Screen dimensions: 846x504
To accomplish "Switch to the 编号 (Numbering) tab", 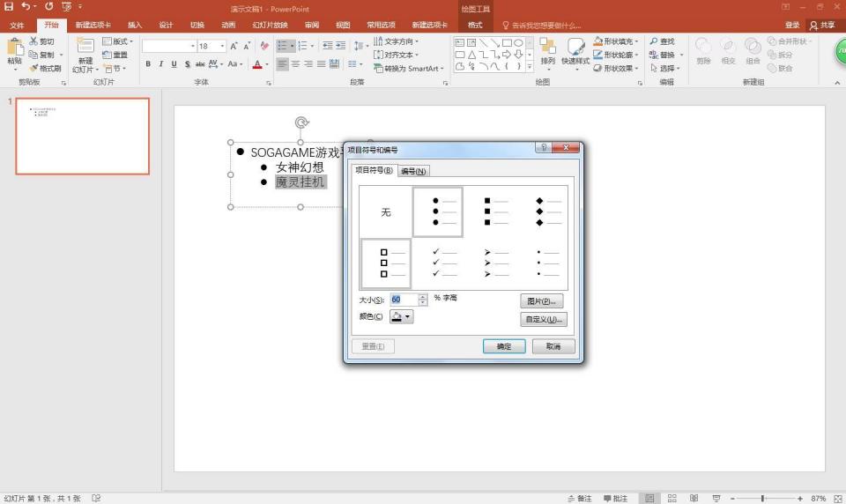I will click(413, 171).
